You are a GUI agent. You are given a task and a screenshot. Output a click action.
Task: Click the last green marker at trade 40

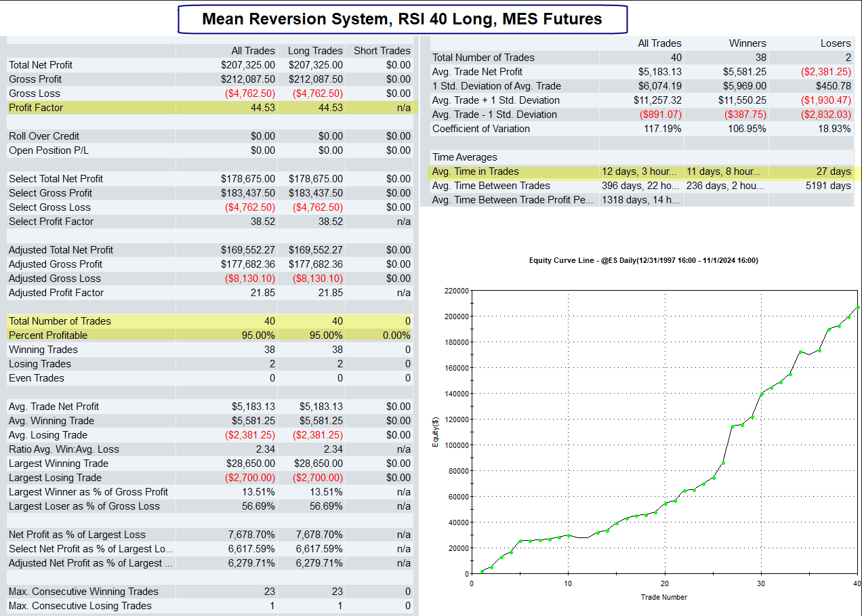pos(858,307)
